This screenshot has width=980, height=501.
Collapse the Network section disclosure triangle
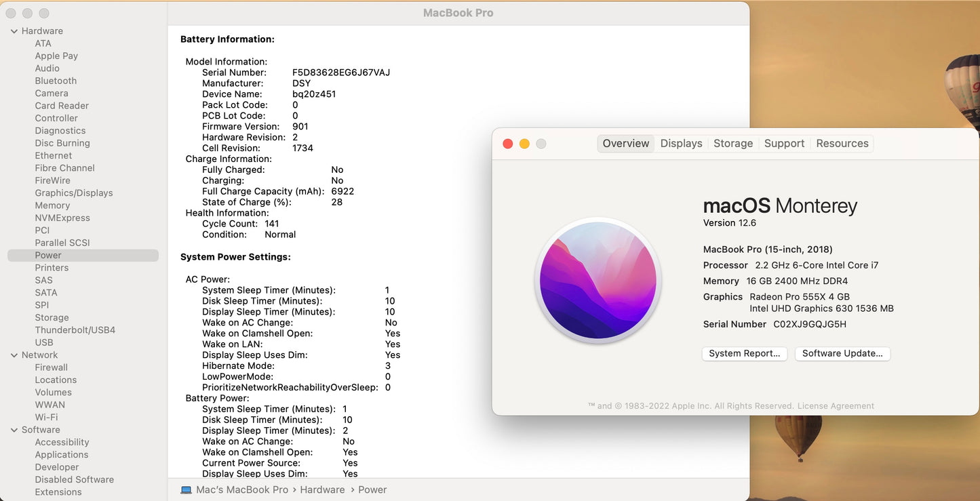[x=14, y=355]
